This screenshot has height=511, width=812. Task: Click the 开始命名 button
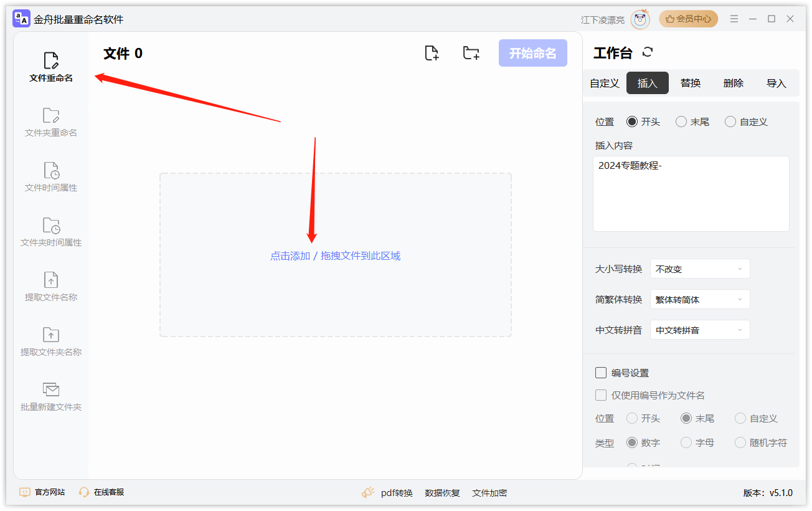(x=532, y=53)
